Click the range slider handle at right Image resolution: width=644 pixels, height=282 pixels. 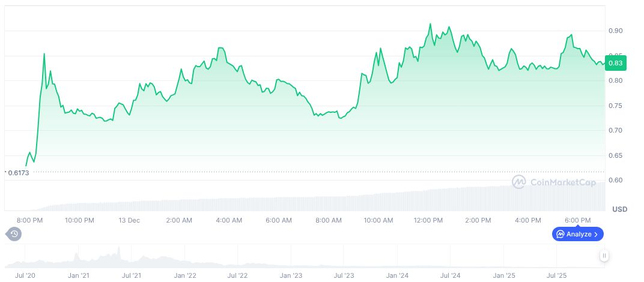tap(604, 256)
